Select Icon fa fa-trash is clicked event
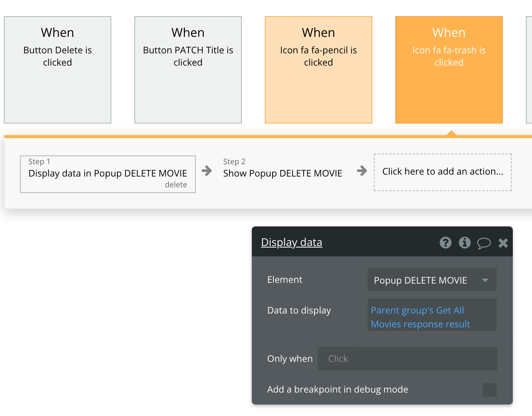Viewport: 532px width, 416px height. coord(449,70)
